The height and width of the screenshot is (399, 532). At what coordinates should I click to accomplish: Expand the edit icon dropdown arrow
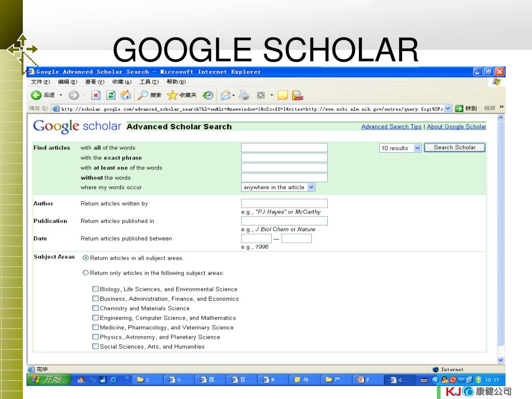point(272,96)
